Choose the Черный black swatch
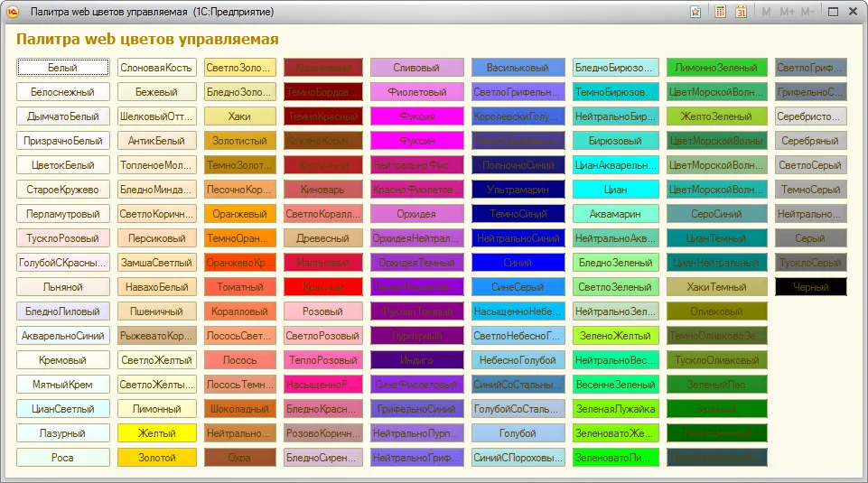Image resolution: width=868 pixels, height=483 pixels. 810,286
